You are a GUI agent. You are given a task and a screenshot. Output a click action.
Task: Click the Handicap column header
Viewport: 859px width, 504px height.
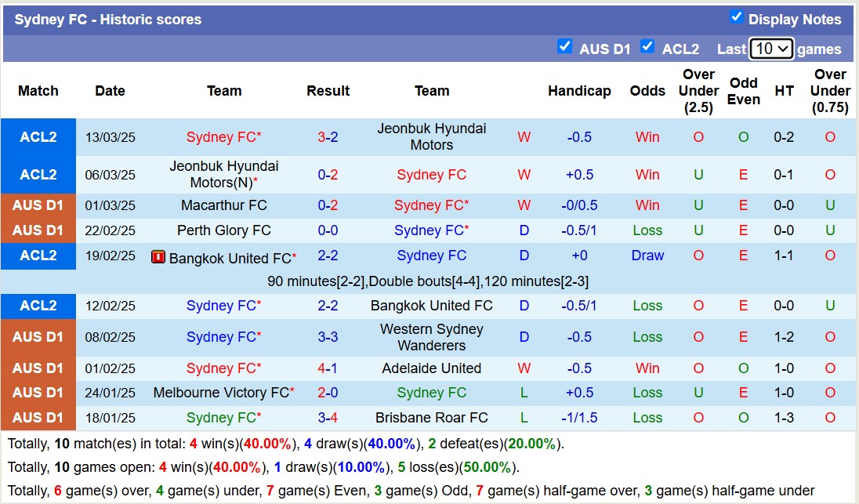click(580, 90)
